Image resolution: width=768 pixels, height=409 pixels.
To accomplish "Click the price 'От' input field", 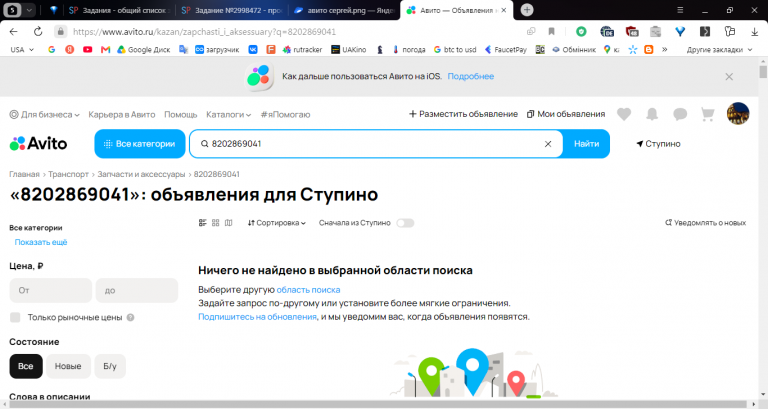I will click(x=50, y=290).
